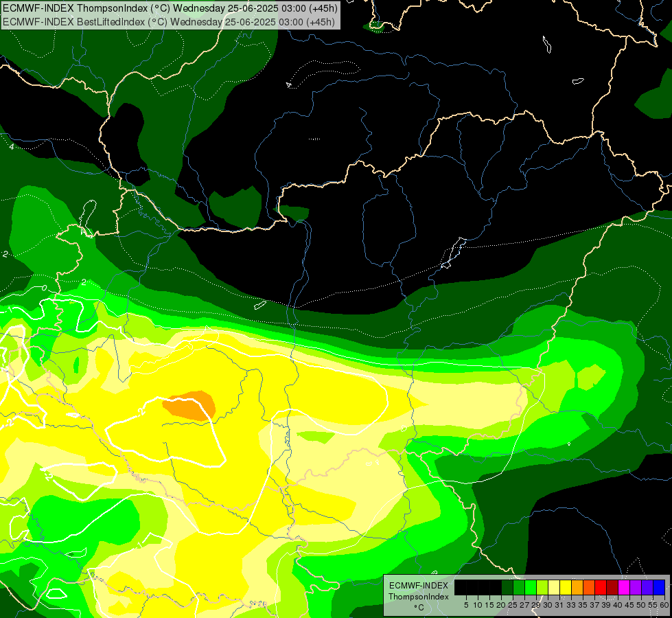Click the orange 33–35 legend swatch
The image size is (672, 618).
pyautogui.click(x=577, y=587)
